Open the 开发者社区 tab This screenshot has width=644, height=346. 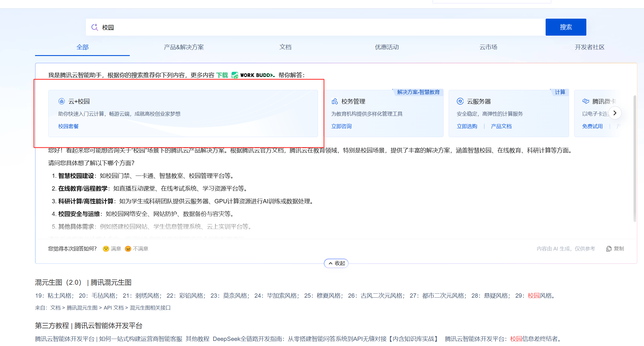tap(589, 47)
